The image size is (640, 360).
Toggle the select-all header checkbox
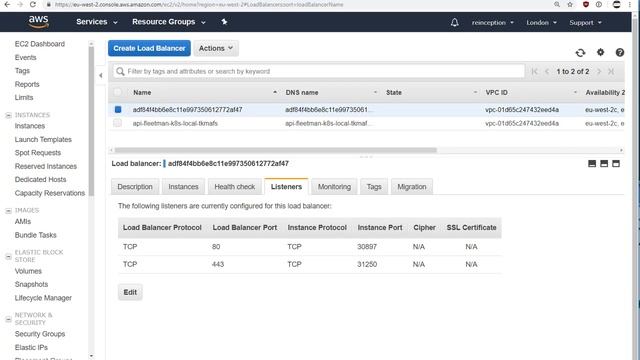(118, 92)
